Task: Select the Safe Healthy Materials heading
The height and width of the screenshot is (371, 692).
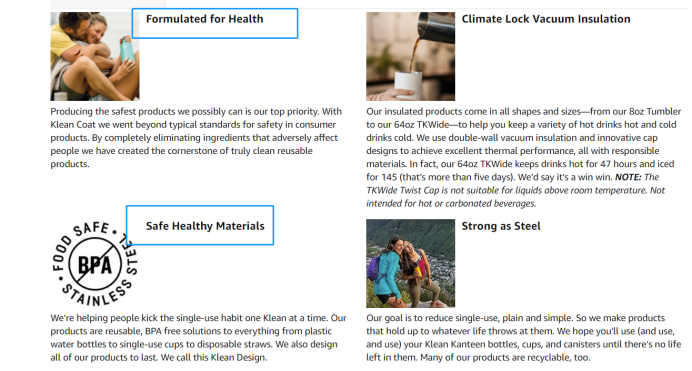Action: point(205,226)
